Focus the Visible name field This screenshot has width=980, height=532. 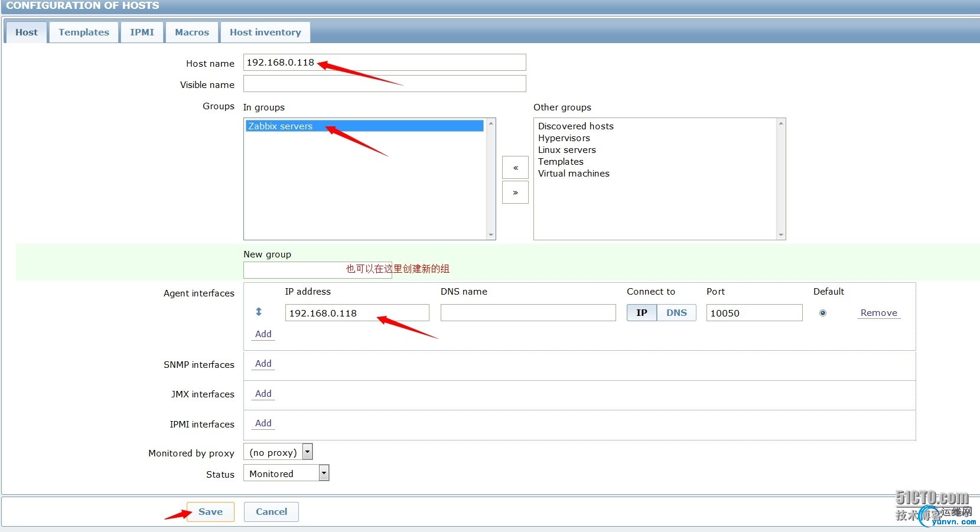pos(385,84)
